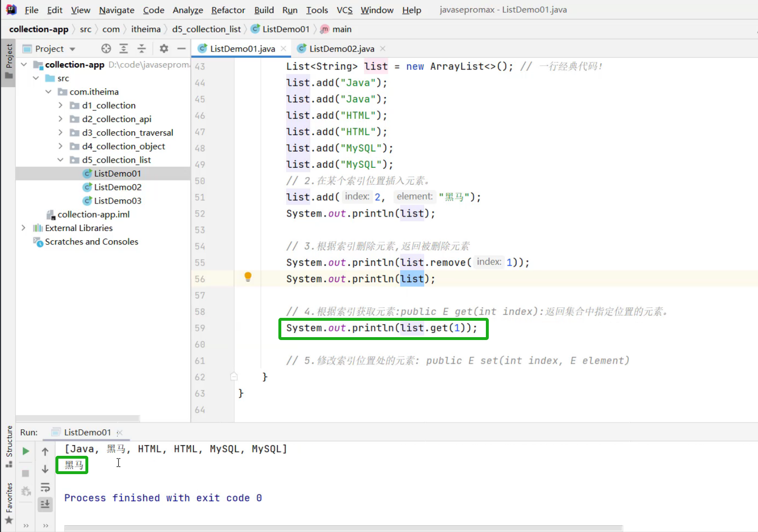The image size is (758, 532).
Task: Click 'Process finished with exit code 0' text
Action: pos(163,498)
